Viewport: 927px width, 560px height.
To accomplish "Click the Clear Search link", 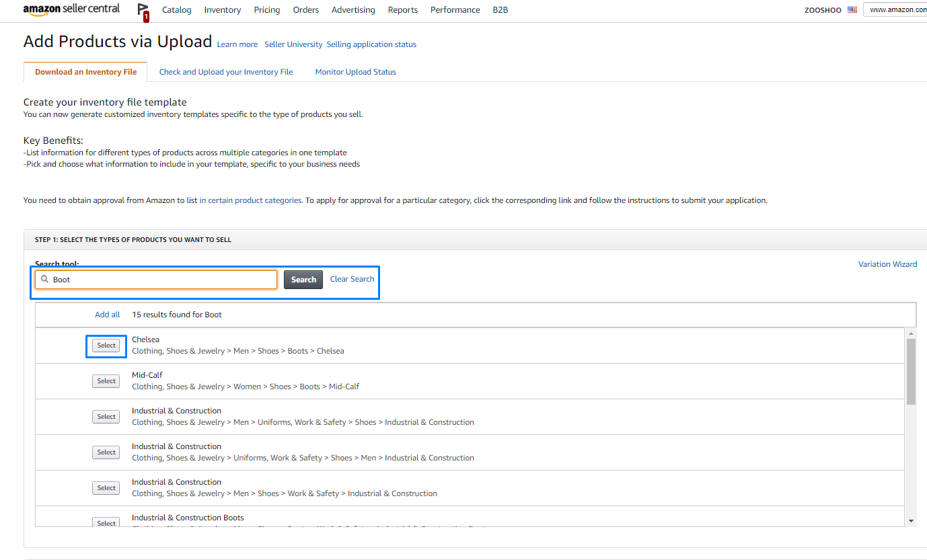I will point(351,278).
